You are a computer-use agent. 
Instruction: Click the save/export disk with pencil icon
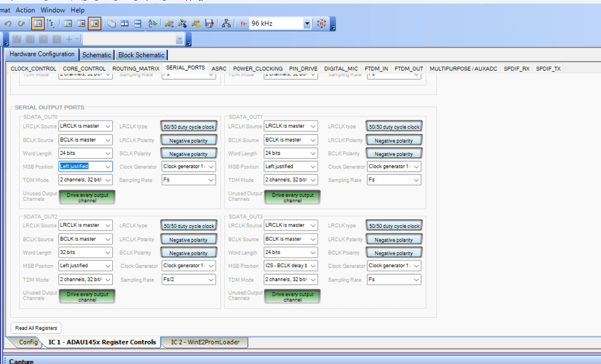209,23
